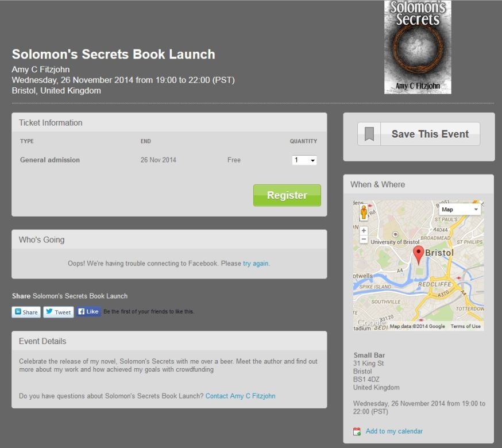Click the Solomon's Secrets Book Launch heading
Screen dimensions: 502x448
pos(113,54)
